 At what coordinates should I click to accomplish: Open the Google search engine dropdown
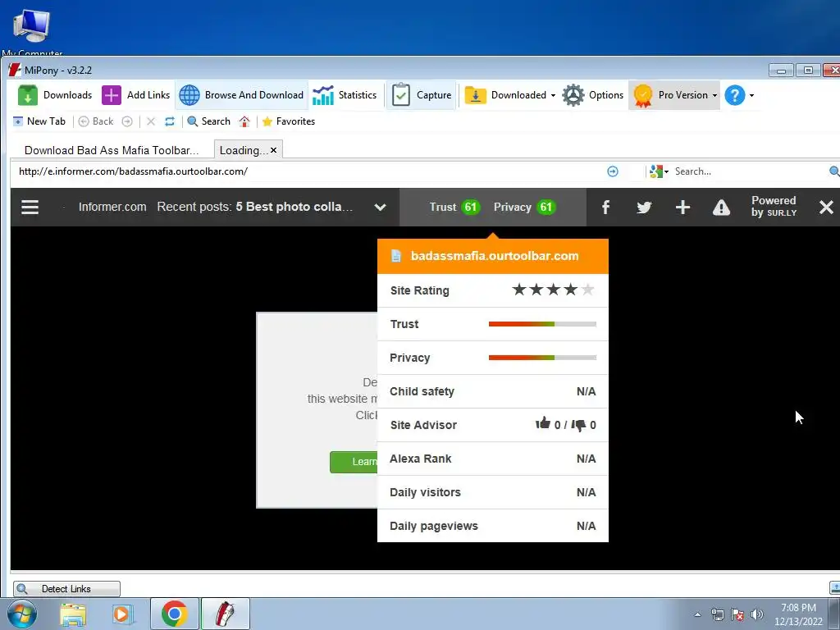tap(659, 171)
